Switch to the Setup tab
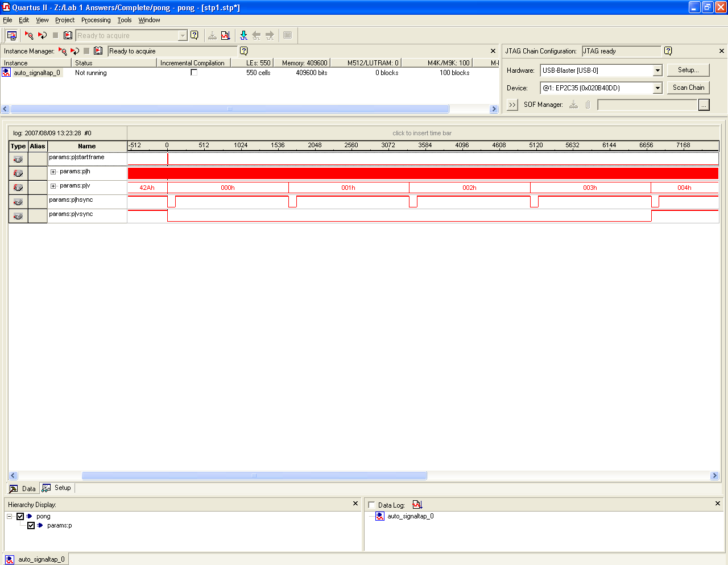Viewport: 728px width, 565px height. [57, 488]
